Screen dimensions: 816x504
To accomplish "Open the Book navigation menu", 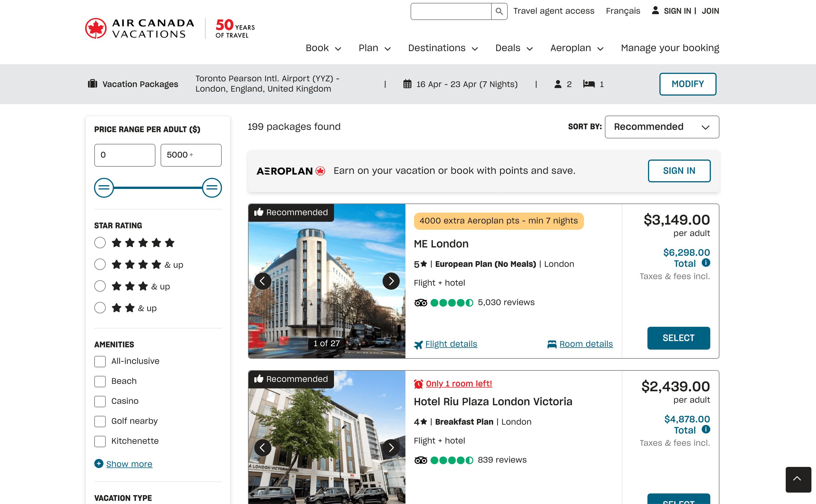I will click(x=323, y=48).
